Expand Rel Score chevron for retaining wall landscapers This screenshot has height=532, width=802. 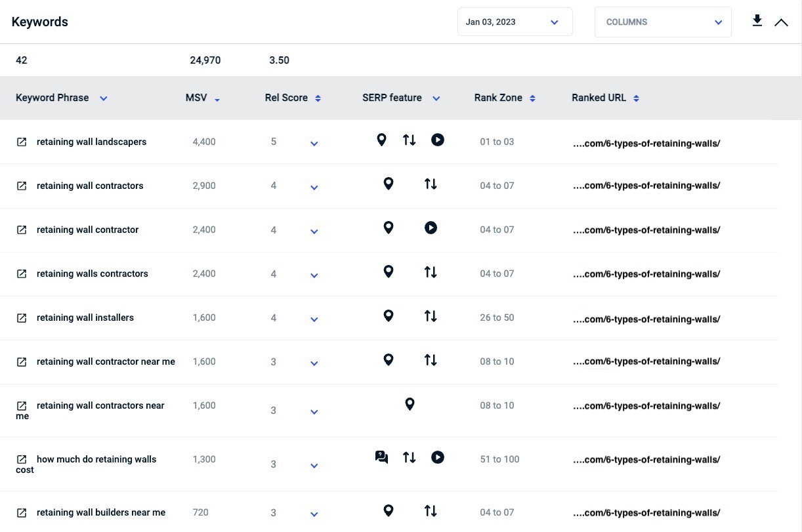[x=314, y=143]
